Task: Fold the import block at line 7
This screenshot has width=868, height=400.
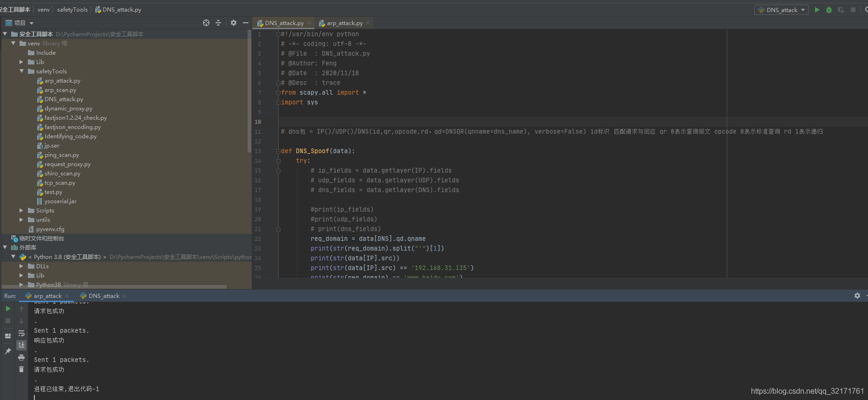Action: pyautogui.click(x=278, y=93)
